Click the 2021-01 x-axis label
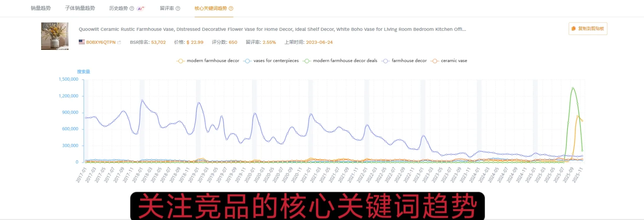This screenshot has width=644, height=220. (x=306, y=175)
